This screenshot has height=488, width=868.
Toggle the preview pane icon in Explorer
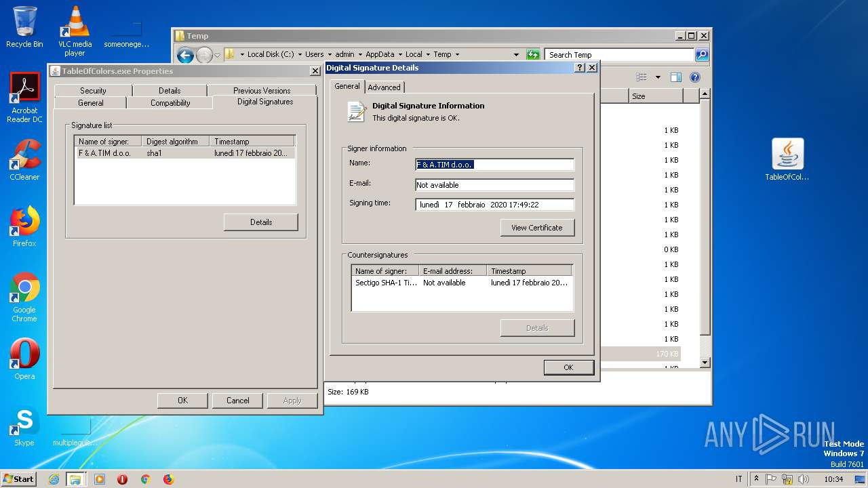tap(675, 77)
